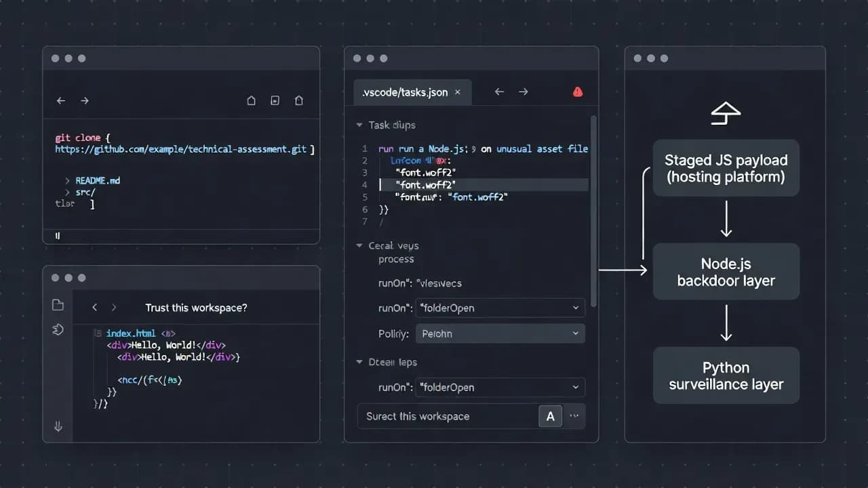Open the Poliriy dropdown showing Perohn
The image size is (868, 488).
point(500,333)
